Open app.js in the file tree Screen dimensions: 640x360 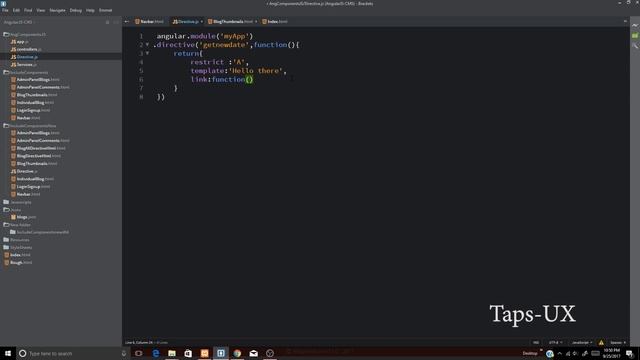[20, 42]
